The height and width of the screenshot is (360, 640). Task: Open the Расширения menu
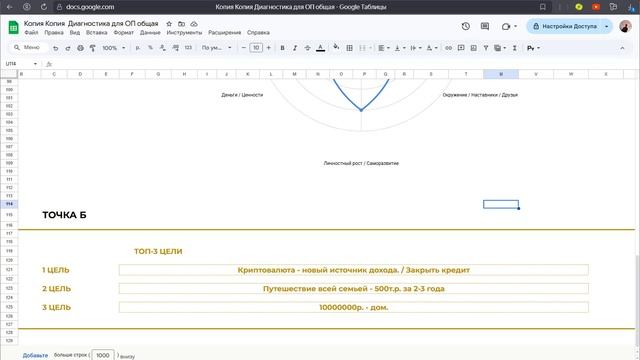[224, 33]
